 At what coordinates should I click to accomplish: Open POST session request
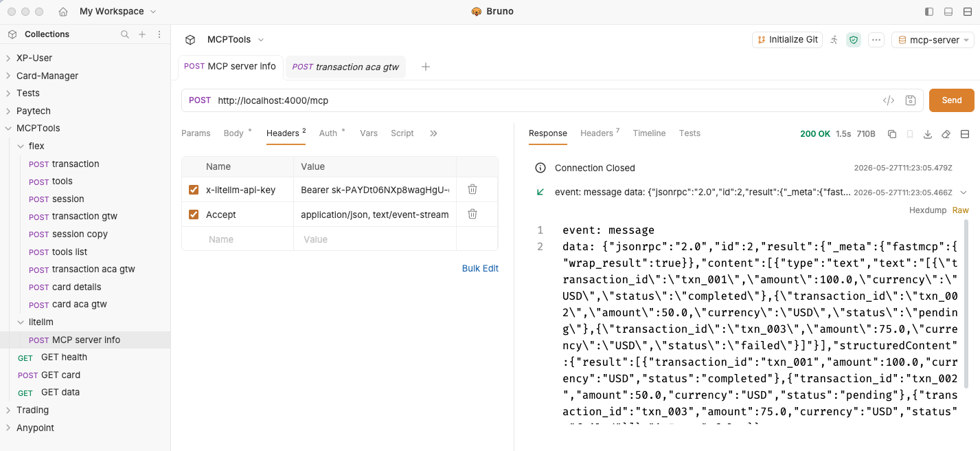pyautogui.click(x=85, y=199)
